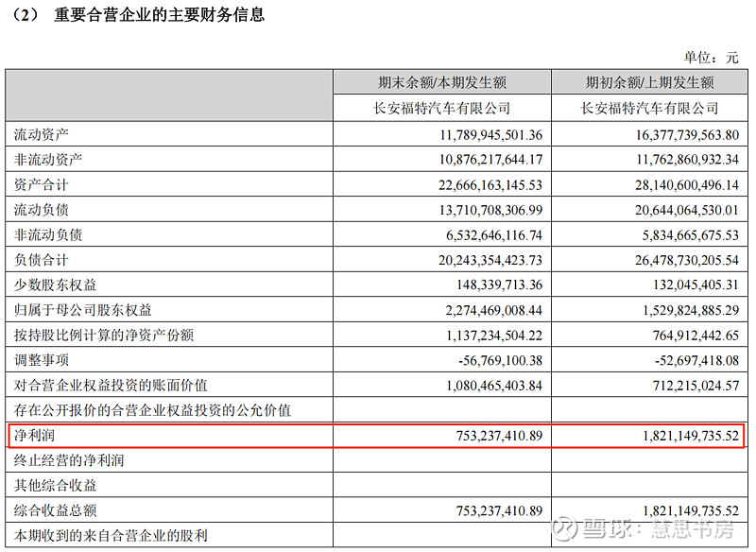The width and height of the screenshot is (756, 552).
Task: Click the row label 综合收益总额
Action: pos(56,510)
